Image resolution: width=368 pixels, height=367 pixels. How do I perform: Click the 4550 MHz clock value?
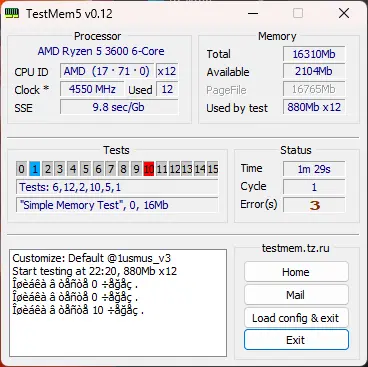(92, 89)
